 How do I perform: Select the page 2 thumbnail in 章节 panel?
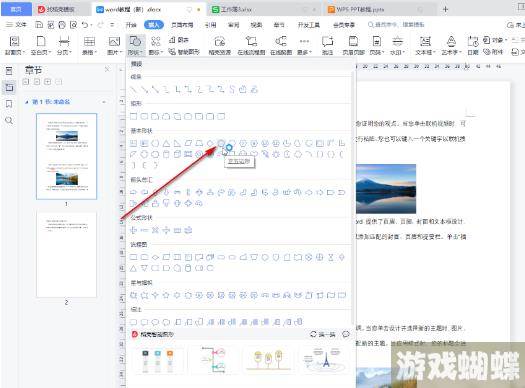point(66,254)
